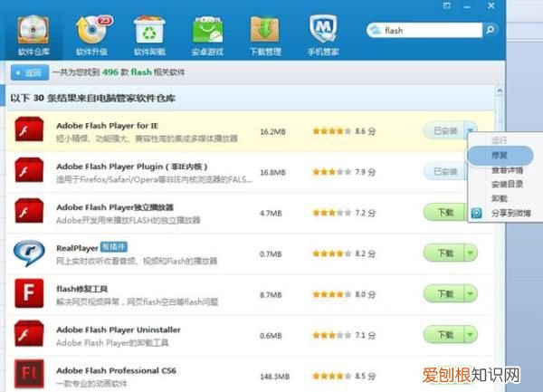The image size is (543, 392).
Task: Open the title "Adobe Flash Player独立播放器"
Action: coord(115,207)
